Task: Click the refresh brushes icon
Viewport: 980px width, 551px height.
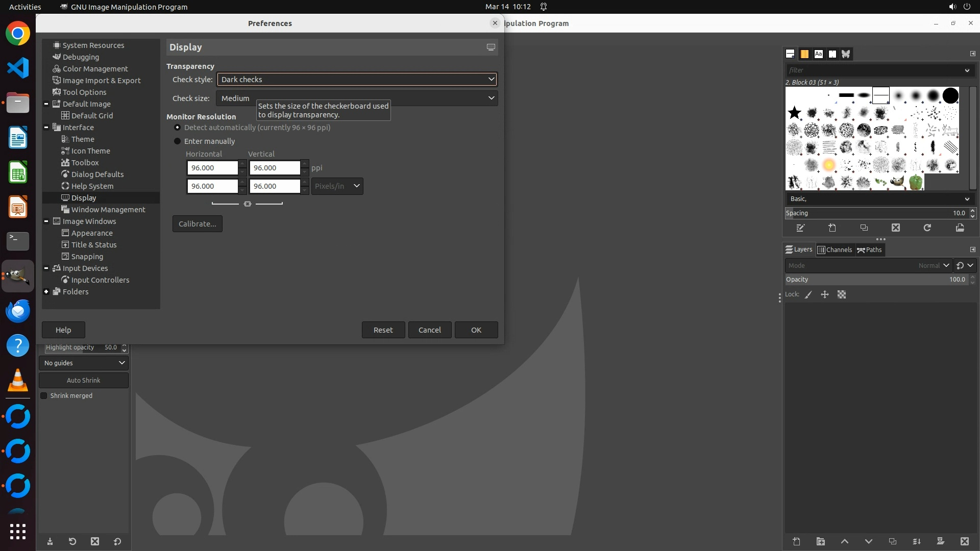Action: point(927,228)
